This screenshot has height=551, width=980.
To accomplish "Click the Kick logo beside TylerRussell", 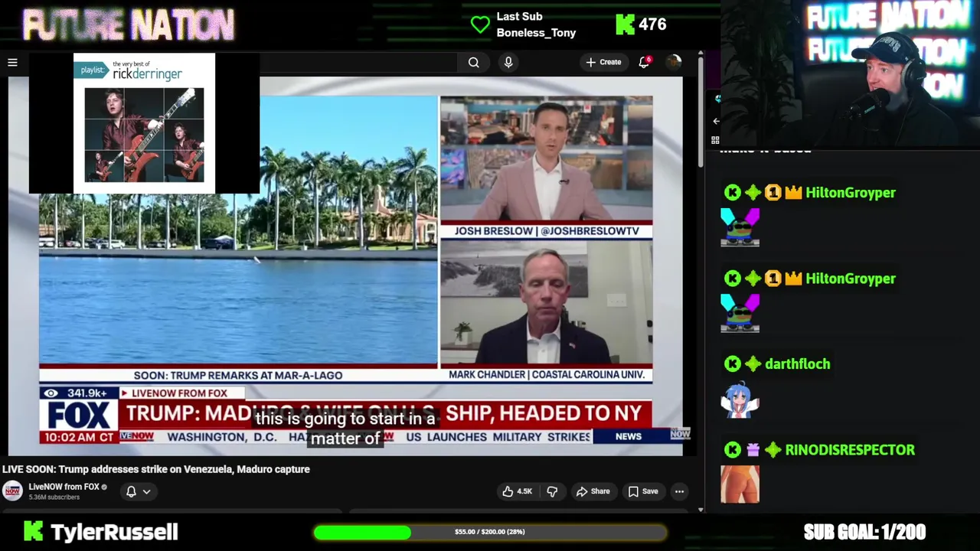I will point(32,531).
